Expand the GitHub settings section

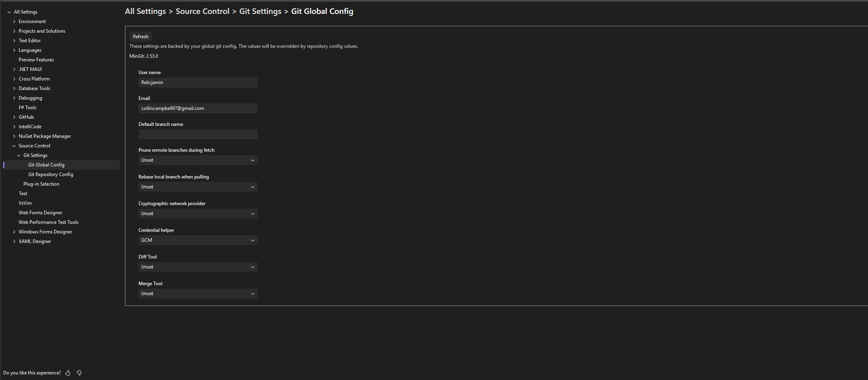click(14, 117)
